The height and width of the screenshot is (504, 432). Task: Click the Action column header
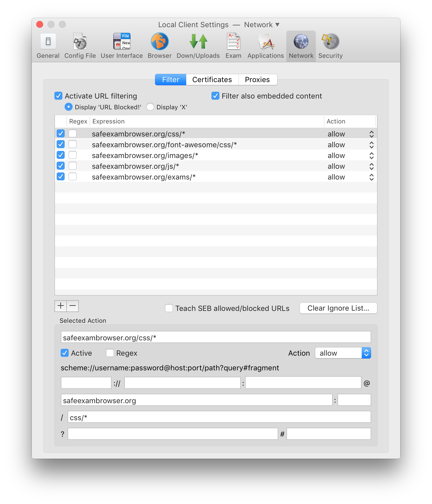pos(350,121)
